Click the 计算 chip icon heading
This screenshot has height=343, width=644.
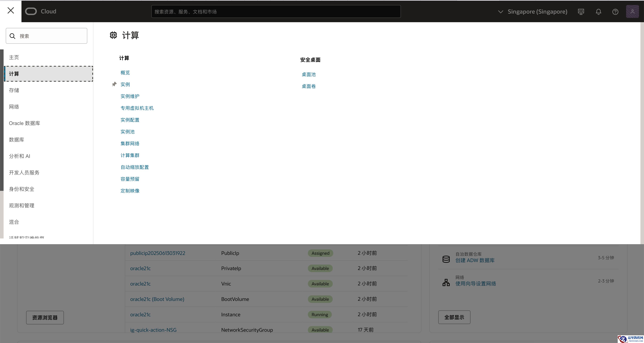[113, 35]
